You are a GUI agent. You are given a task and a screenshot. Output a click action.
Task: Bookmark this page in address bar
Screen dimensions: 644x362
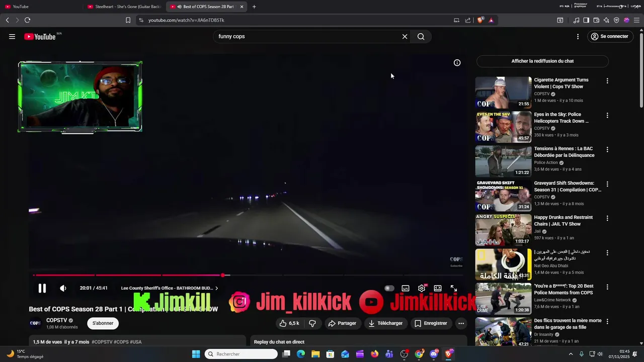[x=128, y=20]
